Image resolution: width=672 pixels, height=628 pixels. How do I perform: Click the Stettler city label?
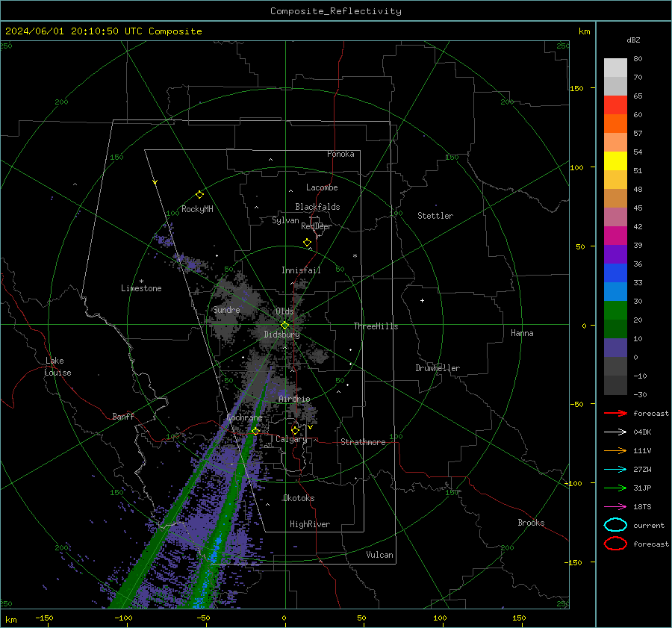tap(435, 216)
